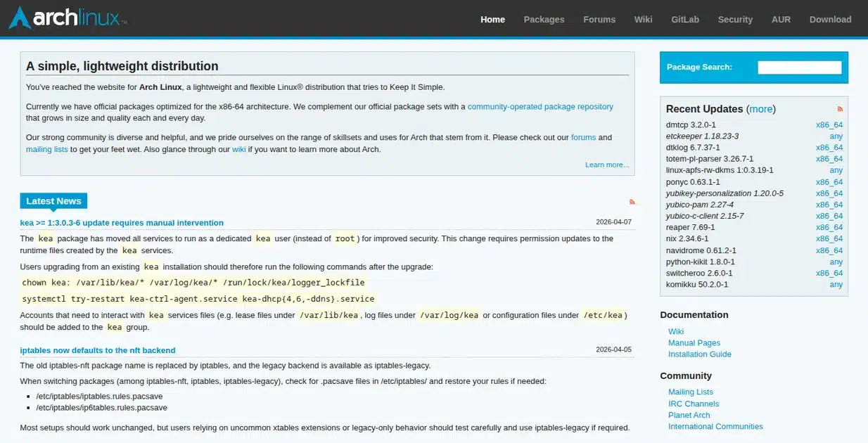Open the kea update news headline
Viewport: 868px width, 443px height.
point(122,223)
